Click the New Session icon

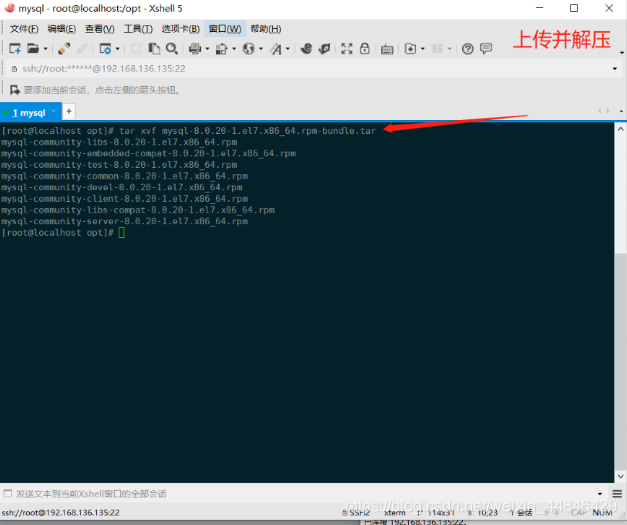point(15,49)
